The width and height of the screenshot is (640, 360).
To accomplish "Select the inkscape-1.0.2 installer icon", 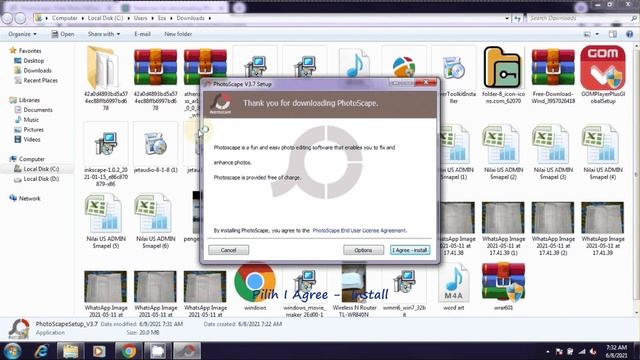I will click(106, 144).
